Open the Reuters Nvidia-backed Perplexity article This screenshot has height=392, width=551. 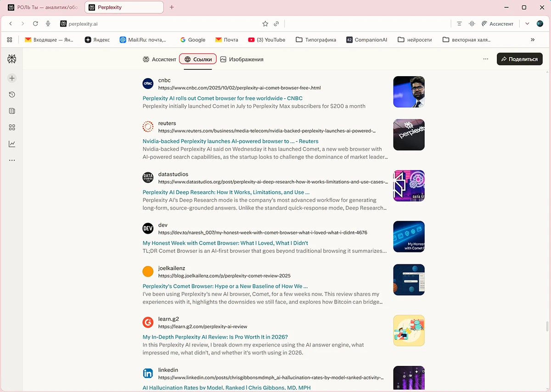[230, 141]
